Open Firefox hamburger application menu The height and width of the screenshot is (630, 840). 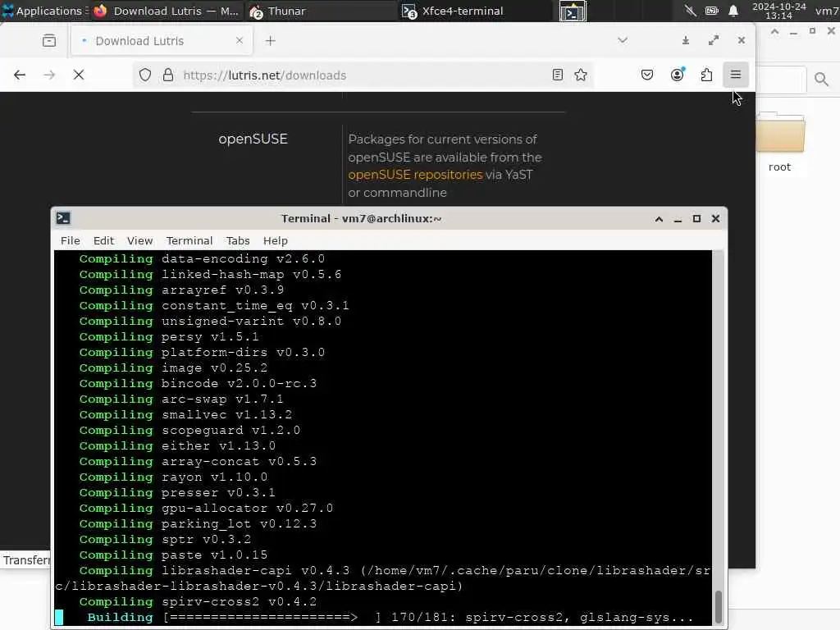pyautogui.click(x=736, y=75)
